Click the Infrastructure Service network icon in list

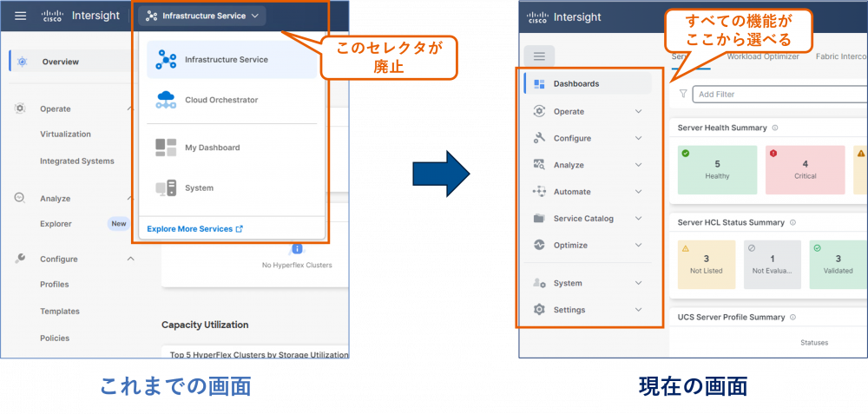[x=166, y=59]
